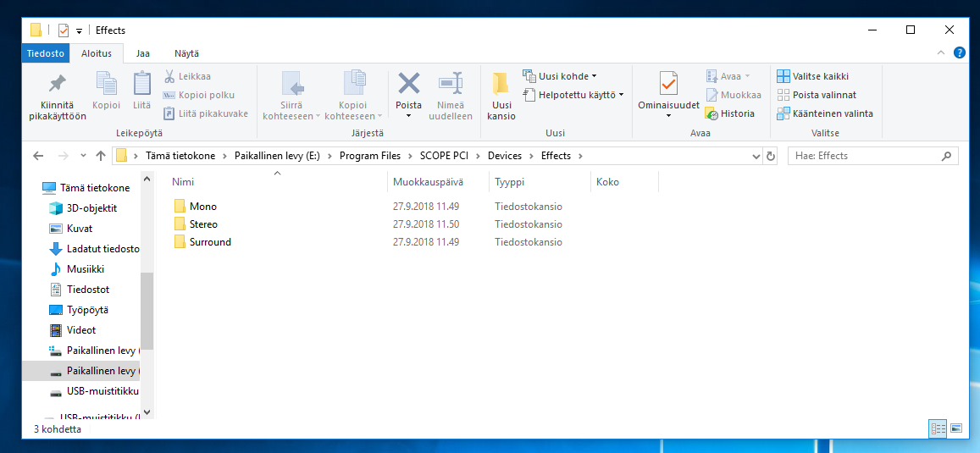Open the Tiedosto menu
The width and height of the screenshot is (980, 453).
click(x=46, y=53)
